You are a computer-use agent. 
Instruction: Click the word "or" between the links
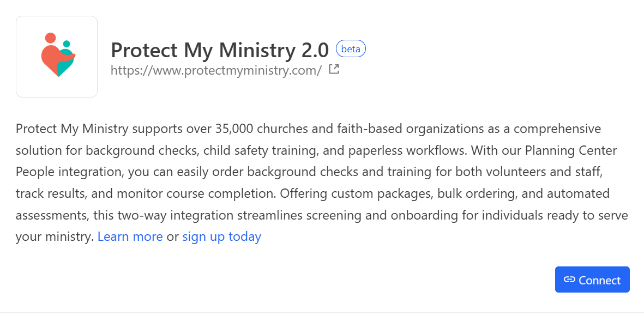172,237
